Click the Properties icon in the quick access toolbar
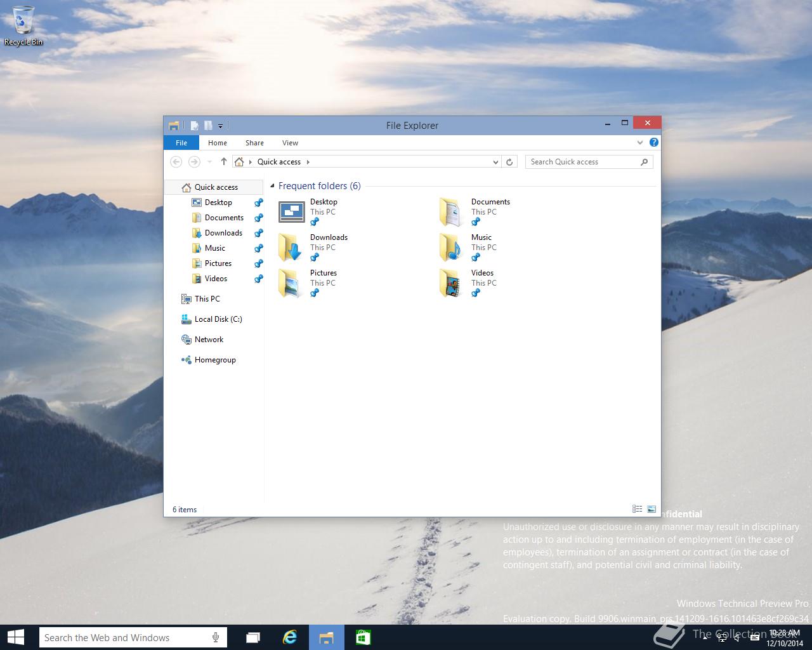Viewport: 812px width, 650px height. [x=195, y=126]
